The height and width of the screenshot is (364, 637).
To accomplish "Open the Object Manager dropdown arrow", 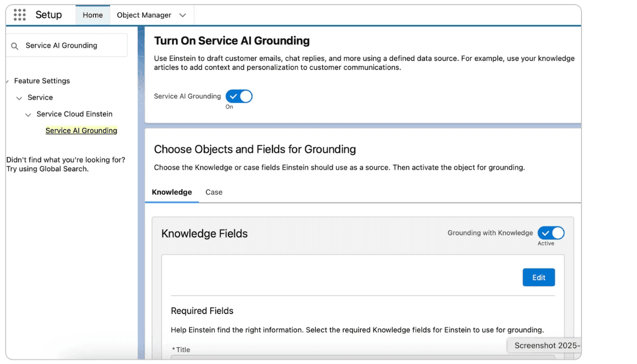I will 183,15.
